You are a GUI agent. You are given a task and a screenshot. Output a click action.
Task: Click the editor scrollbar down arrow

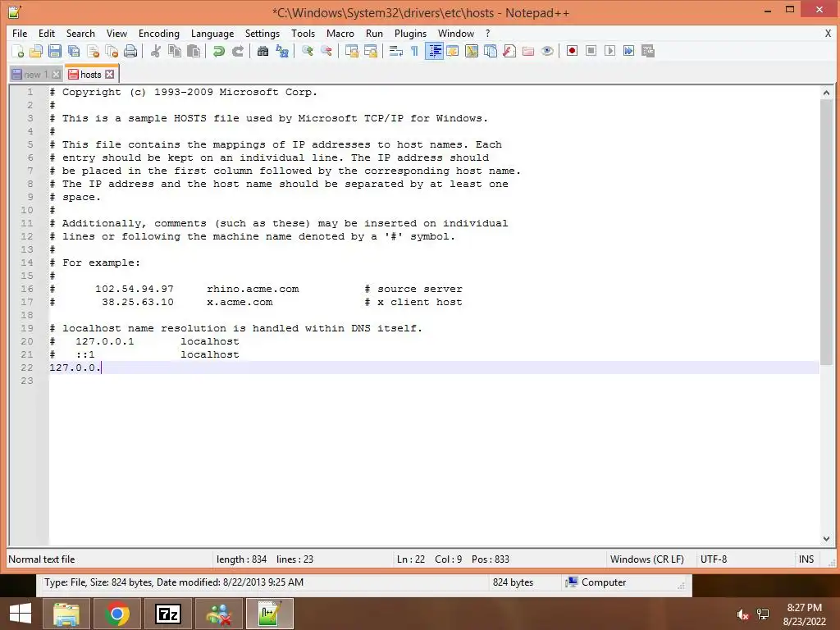(x=826, y=539)
